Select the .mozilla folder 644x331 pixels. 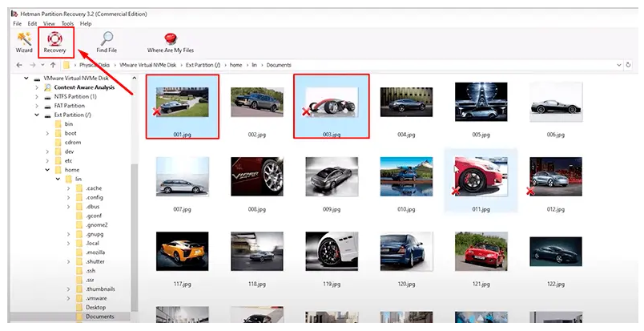[x=95, y=252]
